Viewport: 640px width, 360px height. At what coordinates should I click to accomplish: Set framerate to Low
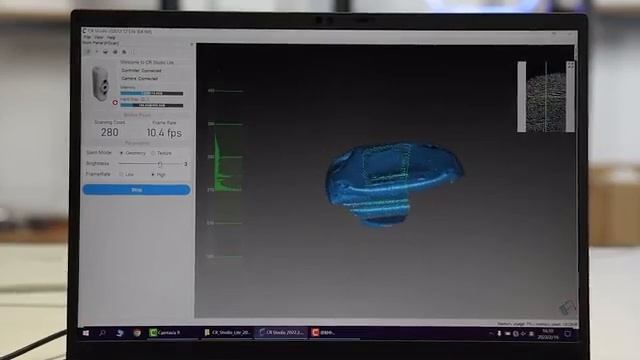(x=127, y=174)
